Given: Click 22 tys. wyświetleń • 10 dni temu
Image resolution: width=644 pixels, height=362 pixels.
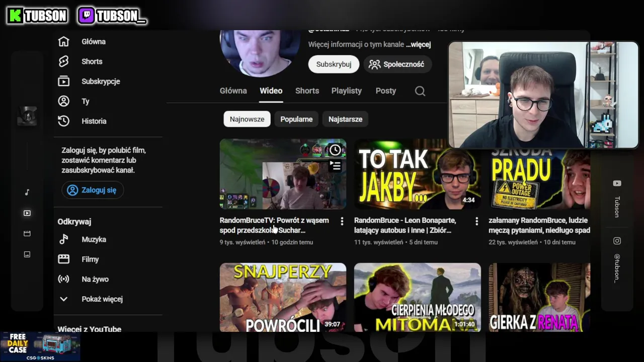Looking at the screenshot, I should [x=532, y=242].
